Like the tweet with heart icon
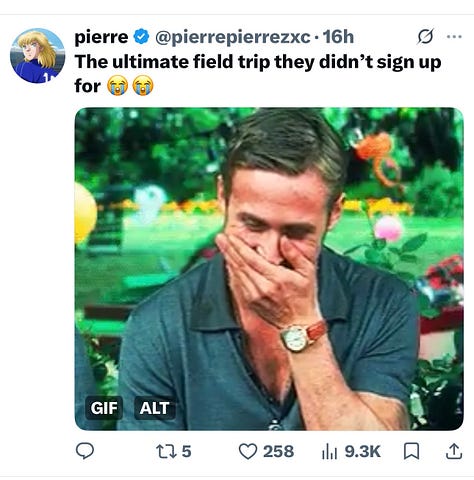This screenshot has width=474, height=480. click(248, 452)
